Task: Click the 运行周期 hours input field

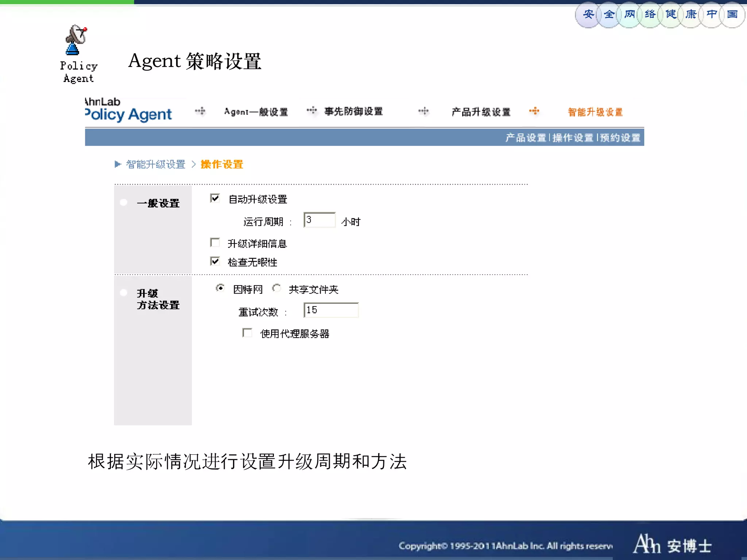Action: pyautogui.click(x=320, y=220)
